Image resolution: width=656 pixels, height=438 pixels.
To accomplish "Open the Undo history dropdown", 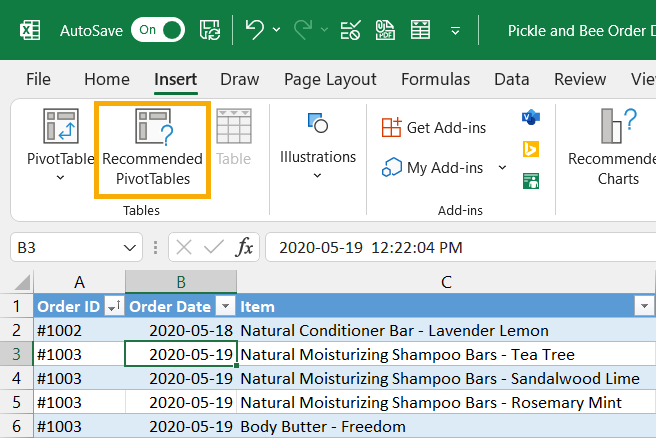I will pyautogui.click(x=277, y=30).
